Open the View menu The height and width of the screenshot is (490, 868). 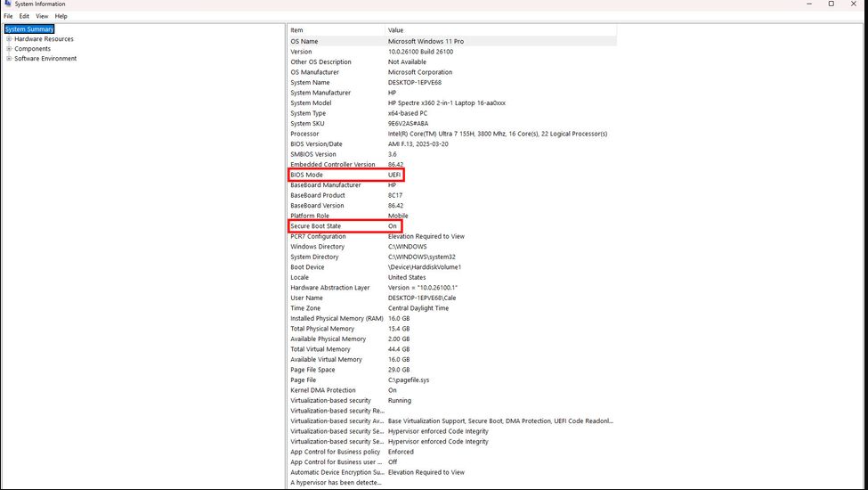coord(42,16)
